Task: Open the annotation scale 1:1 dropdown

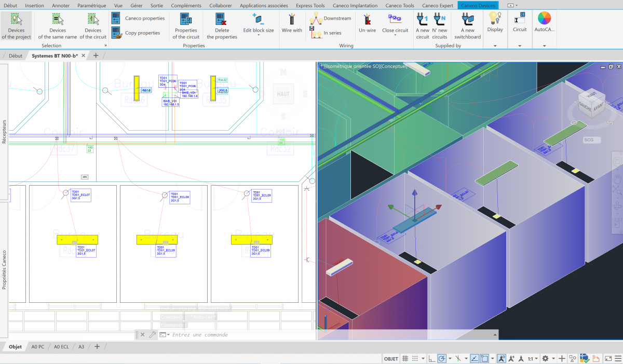Action: [533, 358]
